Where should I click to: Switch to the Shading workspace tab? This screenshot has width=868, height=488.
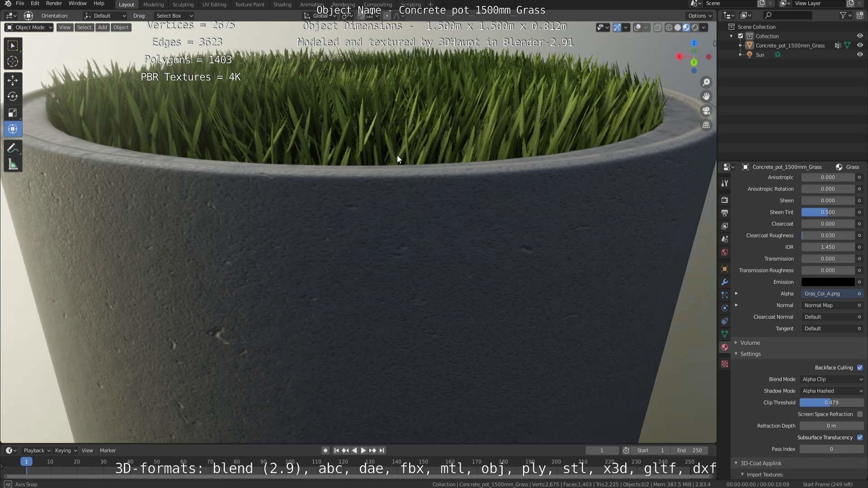(282, 5)
